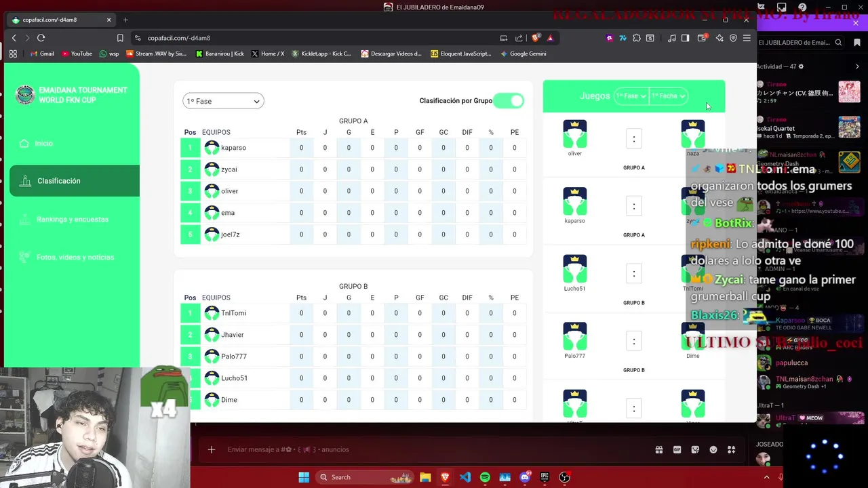This screenshot has height=488, width=868.
Task: Click kaparso's team avatar in Grupo A table
Action: 212,148
